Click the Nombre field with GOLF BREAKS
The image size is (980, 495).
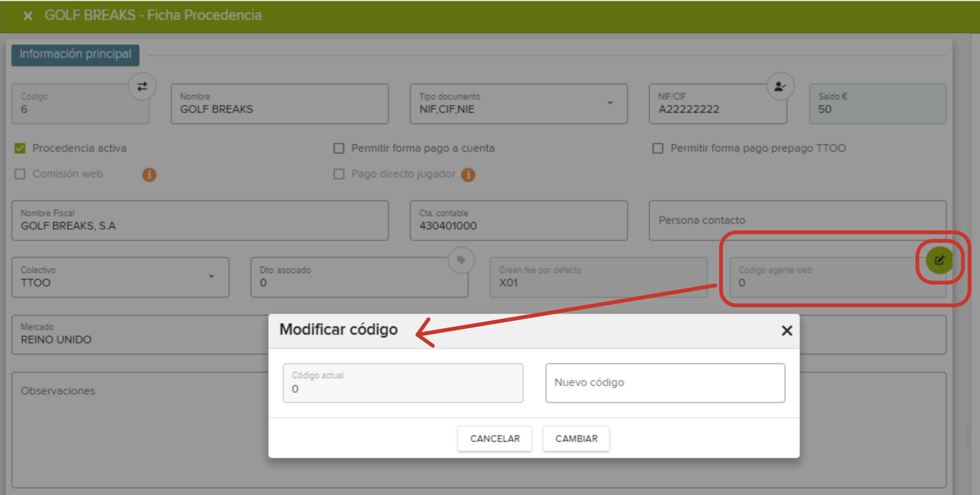(280, 104)
